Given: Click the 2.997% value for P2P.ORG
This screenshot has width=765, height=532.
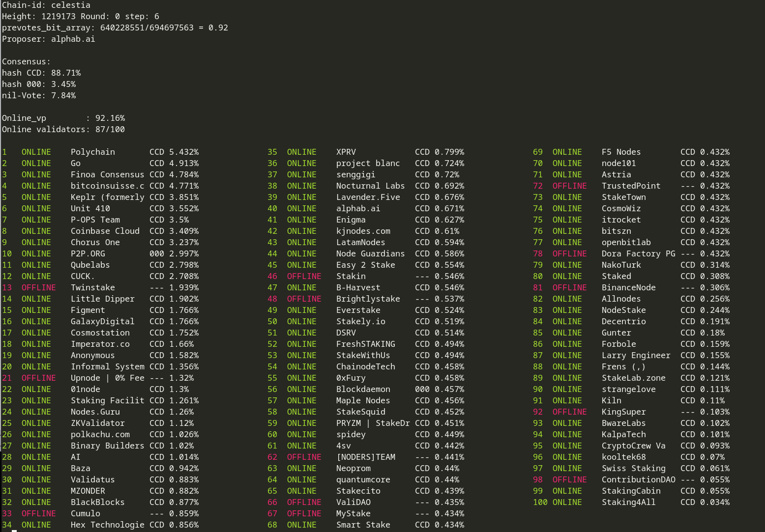Looking at the screenshot, I should click(184, 253).
